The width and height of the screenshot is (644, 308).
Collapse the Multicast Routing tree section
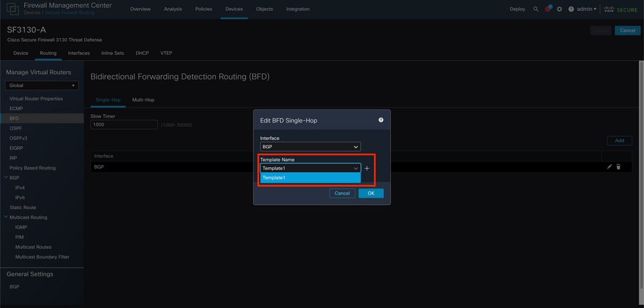point(6,217)
